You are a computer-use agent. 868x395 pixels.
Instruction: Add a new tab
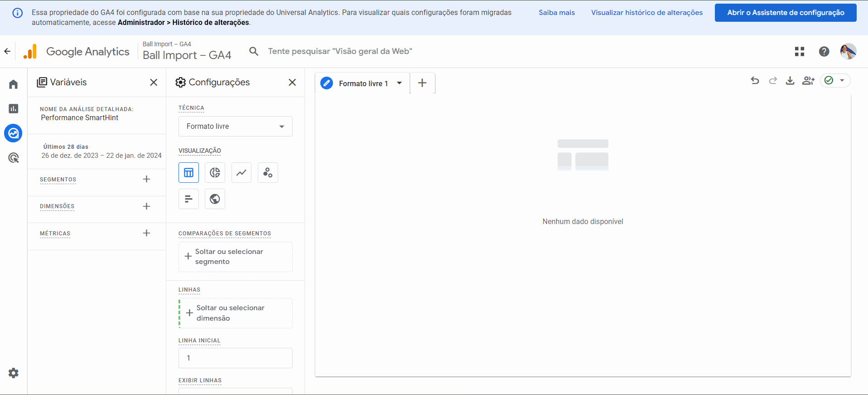(422, 83)
